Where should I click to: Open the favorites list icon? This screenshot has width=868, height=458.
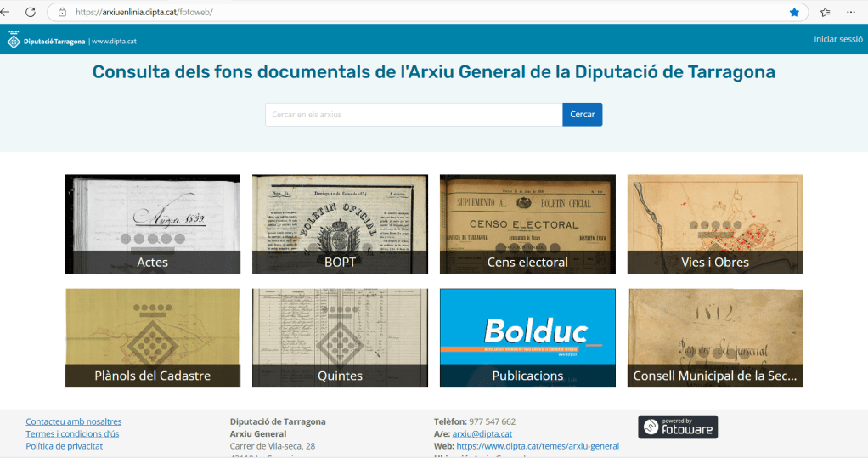coord(825,12)
